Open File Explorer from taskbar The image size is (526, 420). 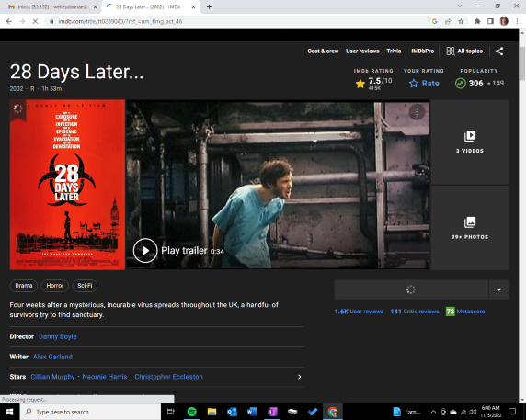coord(212,412)
